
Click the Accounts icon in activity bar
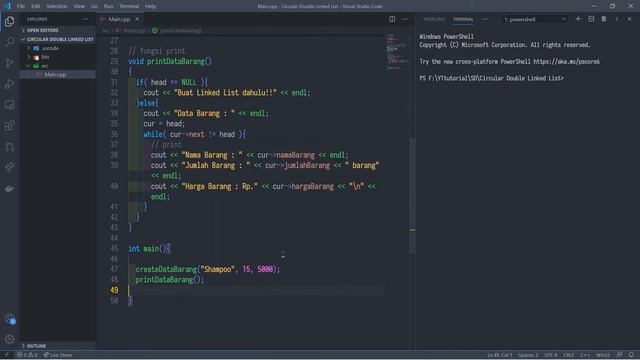[10, 319]
